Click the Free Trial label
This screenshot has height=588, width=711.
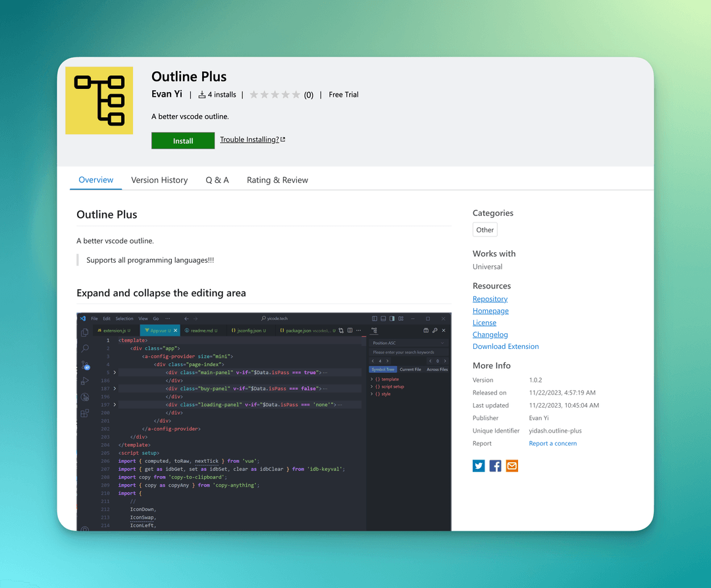[343, 94]
